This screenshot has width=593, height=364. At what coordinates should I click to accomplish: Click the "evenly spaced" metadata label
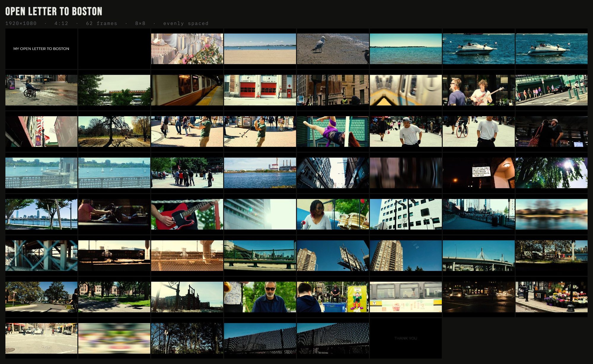point(185,23)
